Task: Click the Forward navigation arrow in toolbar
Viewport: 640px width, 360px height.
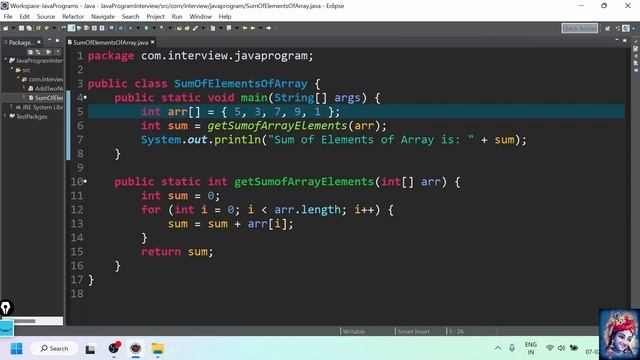Action: click(268, 28)
